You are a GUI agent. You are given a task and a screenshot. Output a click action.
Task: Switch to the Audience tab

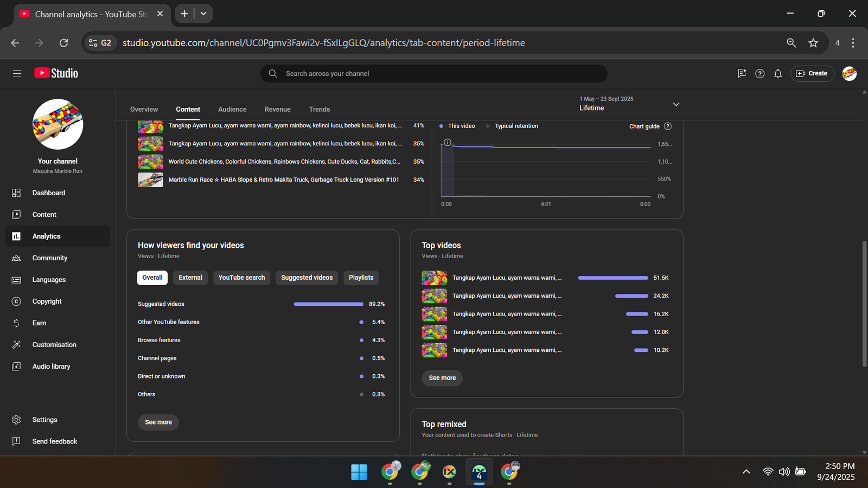232,110
